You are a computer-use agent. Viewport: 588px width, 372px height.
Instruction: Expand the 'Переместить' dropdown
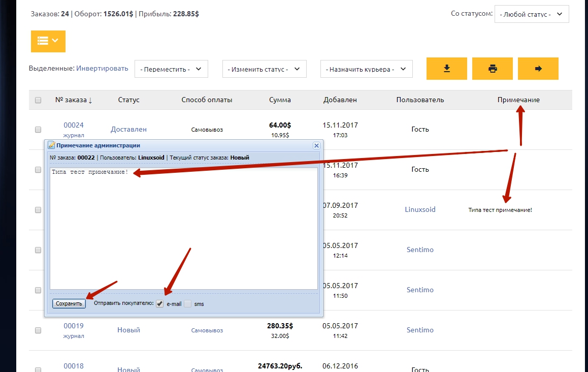[x=171, y=69]
